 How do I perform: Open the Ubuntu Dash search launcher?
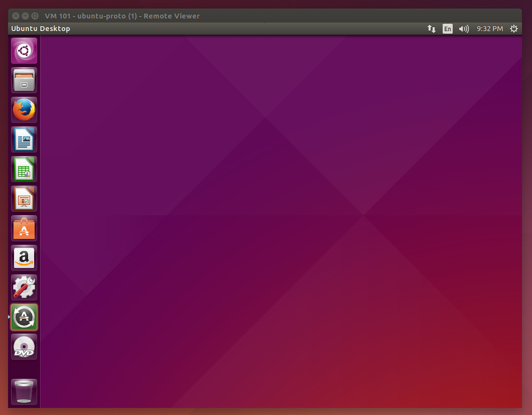coord(24,51)
